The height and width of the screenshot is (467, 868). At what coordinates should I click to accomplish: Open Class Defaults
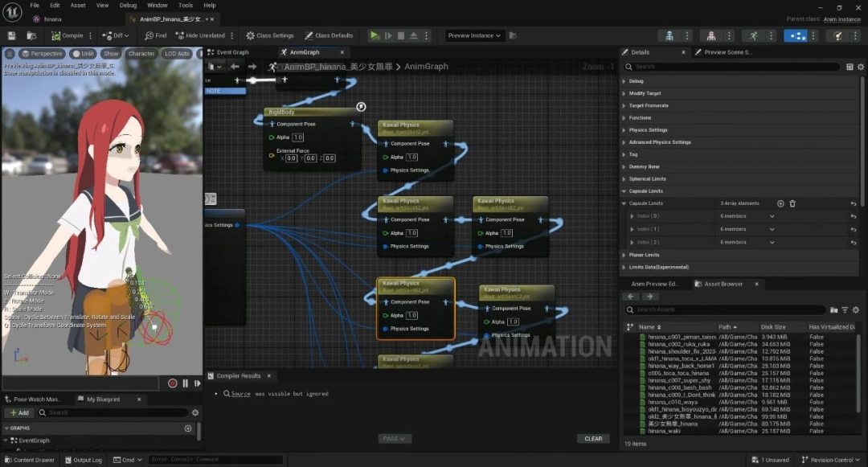point(329,35)
